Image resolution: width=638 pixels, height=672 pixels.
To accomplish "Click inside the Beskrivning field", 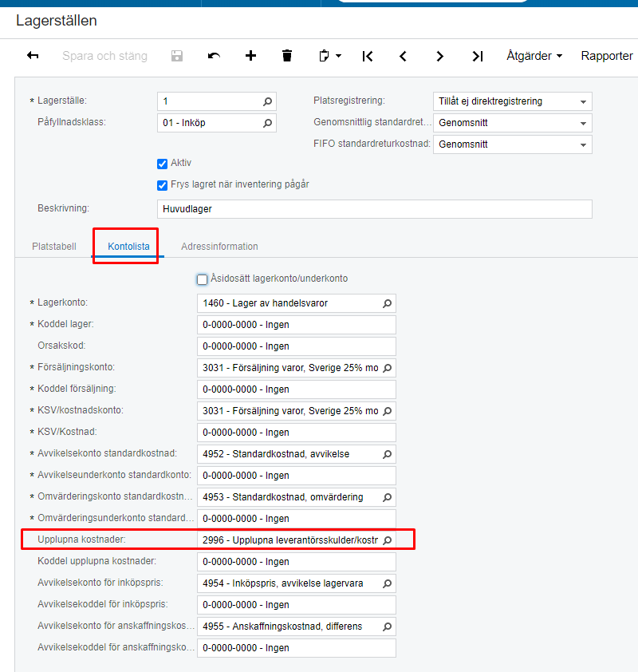I will [x=375, y=208].
